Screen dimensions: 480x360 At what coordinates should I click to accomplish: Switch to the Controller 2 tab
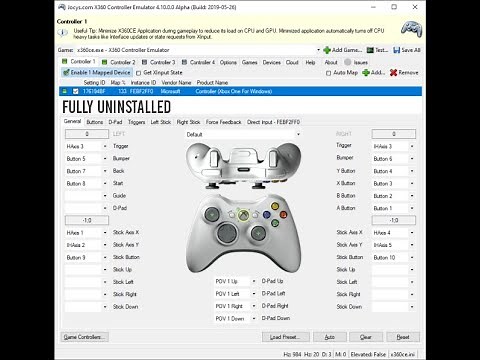point(119,62)
